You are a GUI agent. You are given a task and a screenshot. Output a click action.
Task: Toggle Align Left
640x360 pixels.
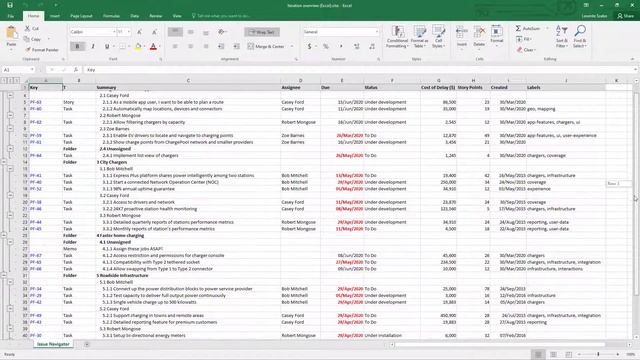175,47
